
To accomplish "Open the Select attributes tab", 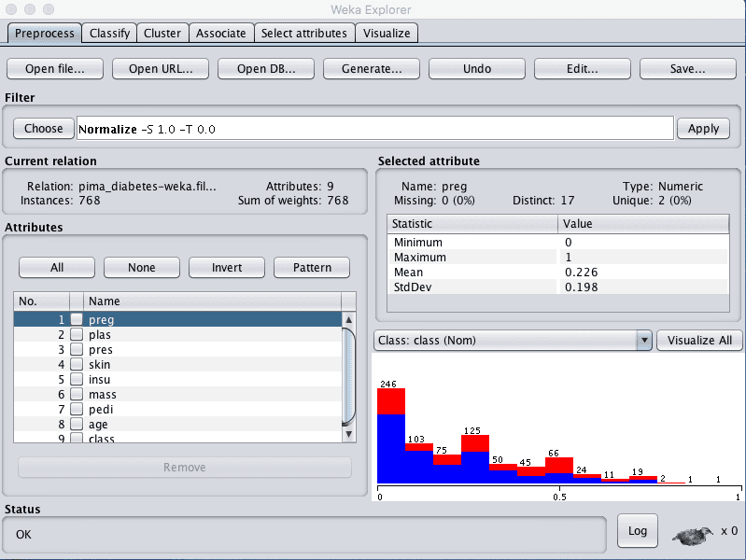I will click(304, 34).
